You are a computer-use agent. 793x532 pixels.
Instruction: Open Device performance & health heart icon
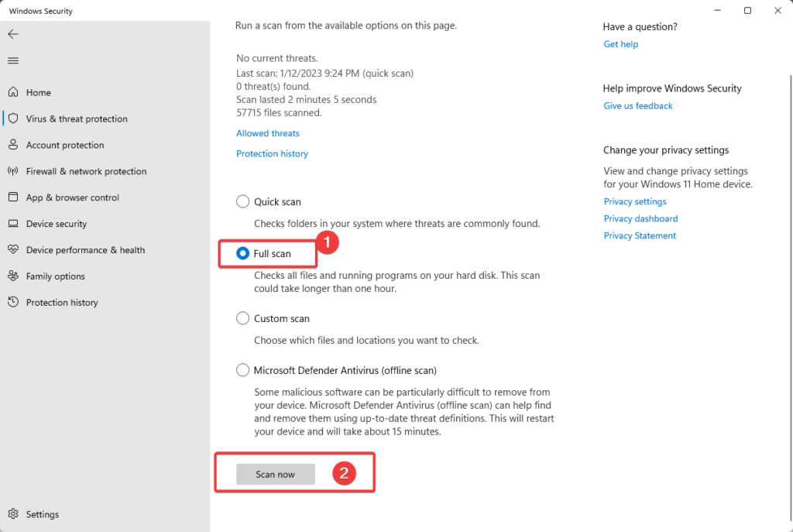pyautogui.click(x=13, y=249)
